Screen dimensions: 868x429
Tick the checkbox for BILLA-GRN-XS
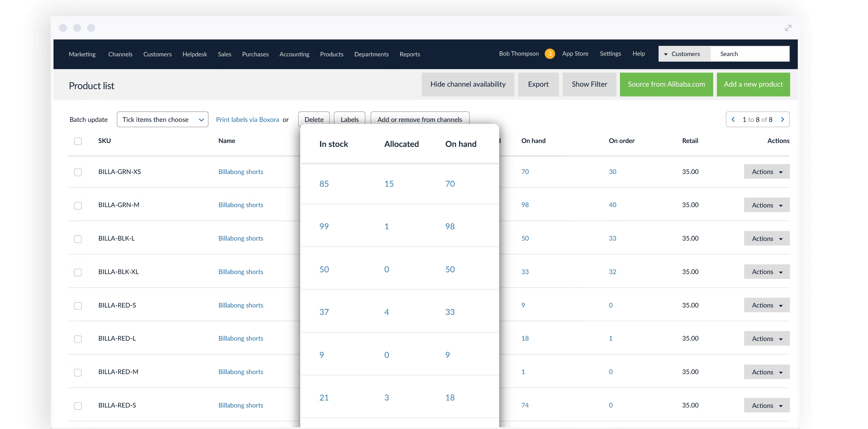78,172
